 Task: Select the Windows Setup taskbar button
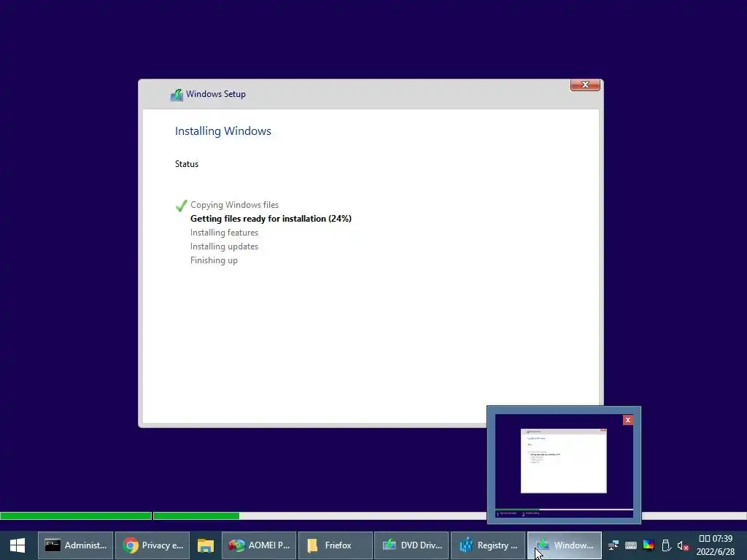565,545
